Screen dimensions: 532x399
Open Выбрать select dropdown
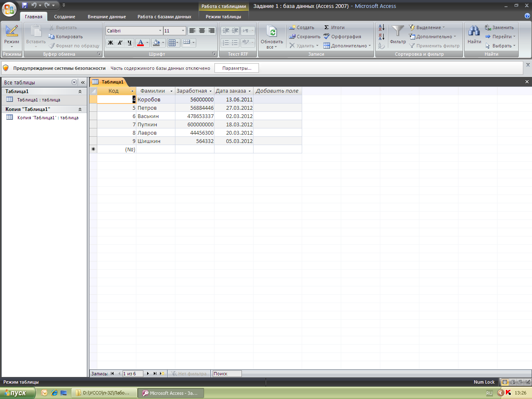(x=500, y=46)
